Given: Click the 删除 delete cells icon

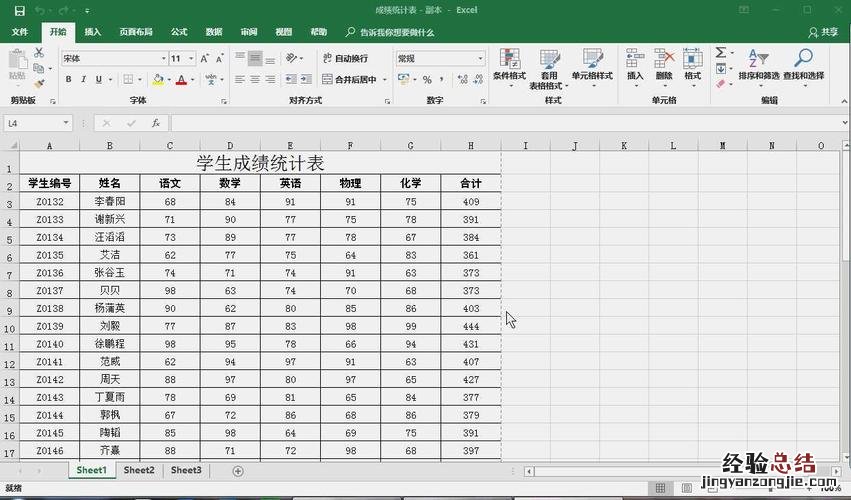Looking at the screenshot, I should point(664,66).
